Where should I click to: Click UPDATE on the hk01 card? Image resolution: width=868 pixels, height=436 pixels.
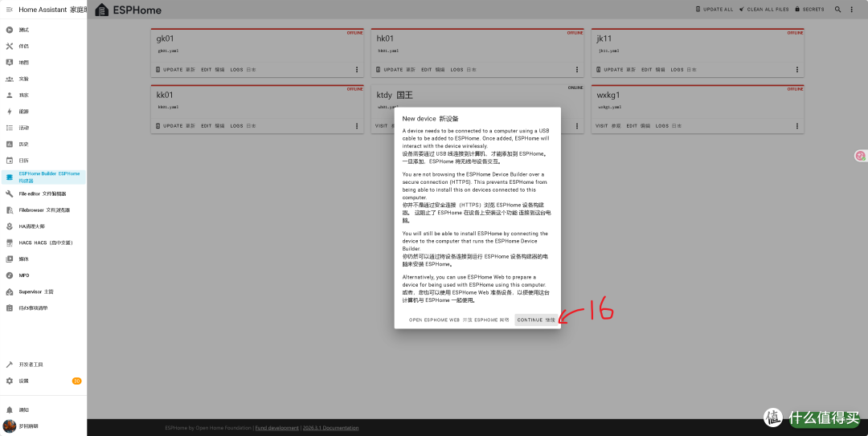tap(395, 70)
